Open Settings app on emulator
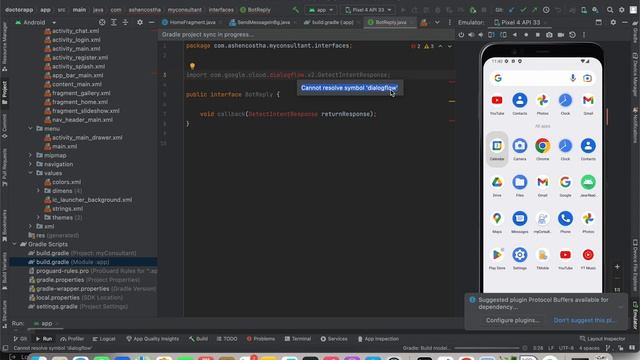640x360 pixels. [520, 258]
